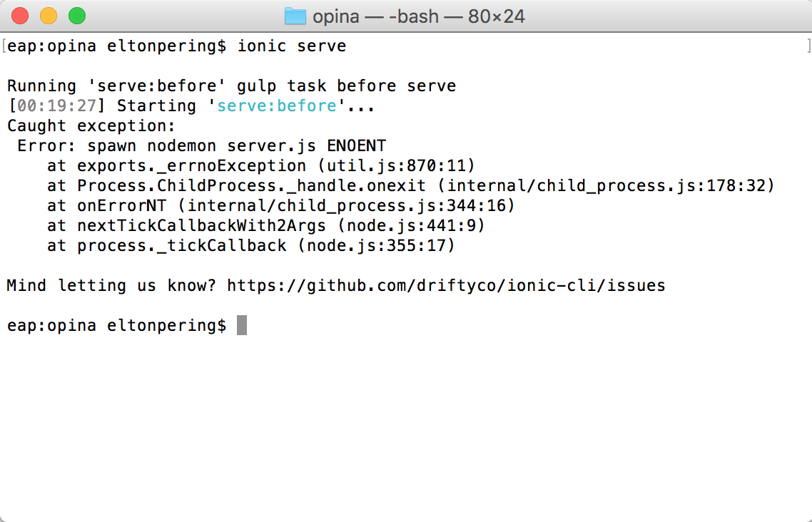Viewport: 812px width, 522px height.
Task: Click the 'util.js:870:11' stack trace reference
Action: [397, 166]
